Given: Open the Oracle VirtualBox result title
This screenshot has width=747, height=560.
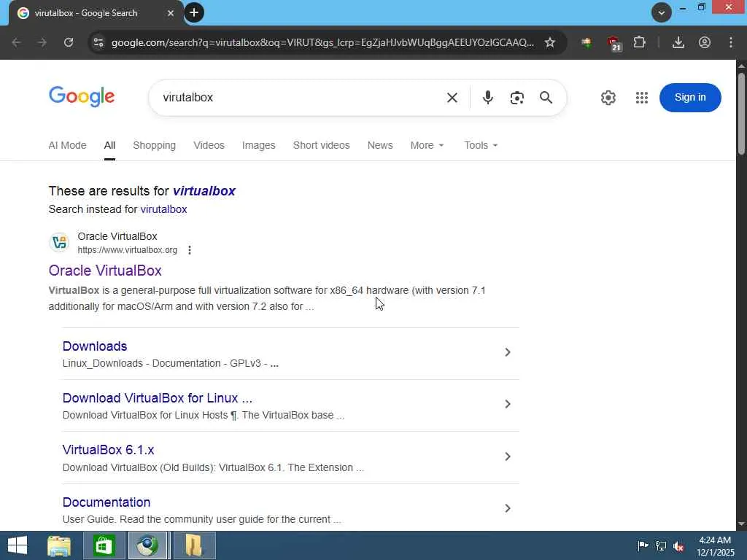Looking at the screenshot, I should (x=105, y=271).
